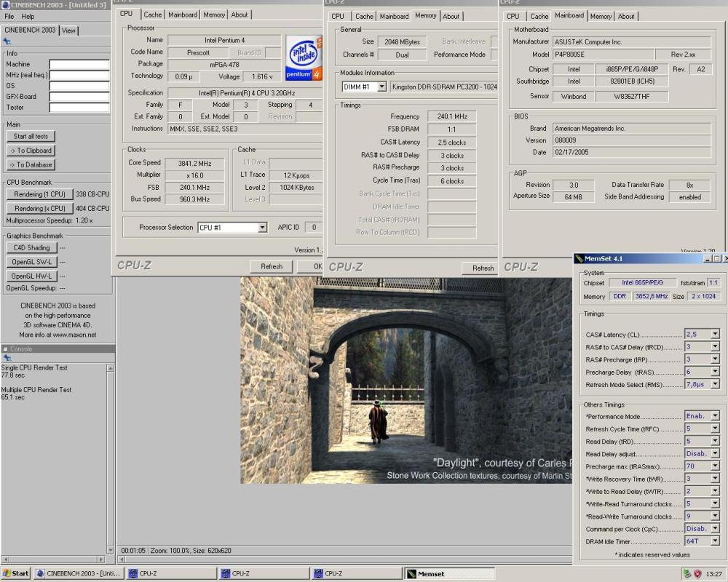Switch to the View tab in CINEBENCH
The image size is (728, 582).
click(x=68, y=31)
